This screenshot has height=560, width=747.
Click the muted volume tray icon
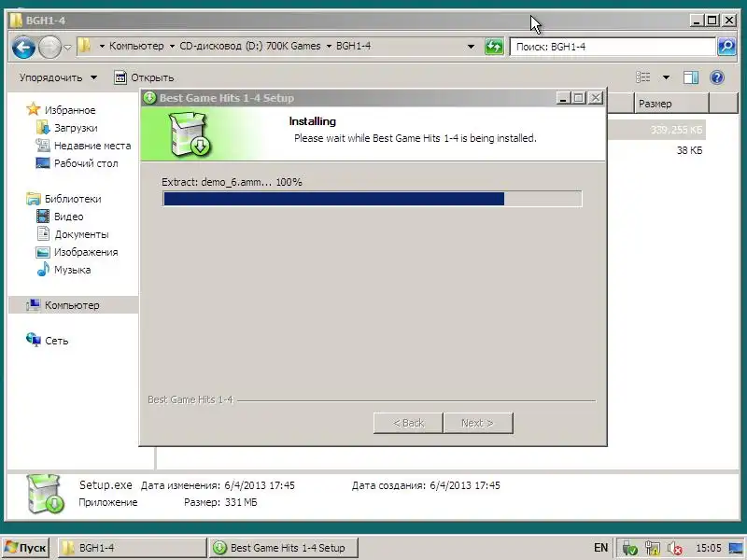click(674, 549)
